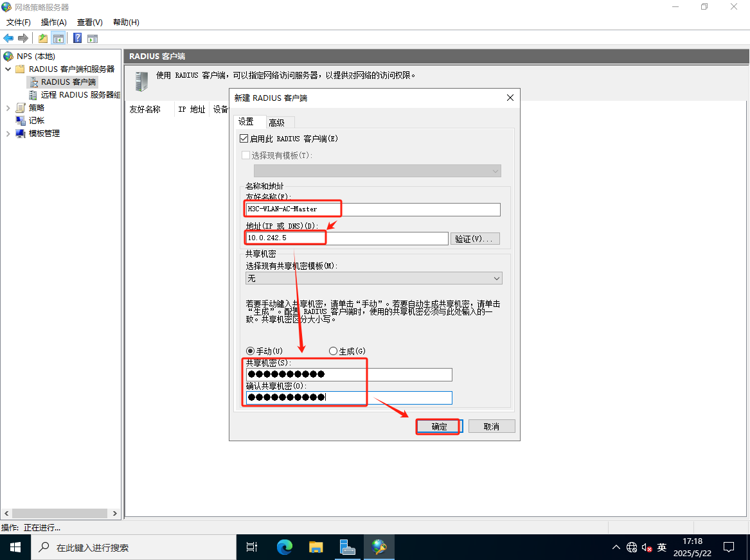750x560 pixels.
Task: Click the 确定 button
Action: pos(439,426)
